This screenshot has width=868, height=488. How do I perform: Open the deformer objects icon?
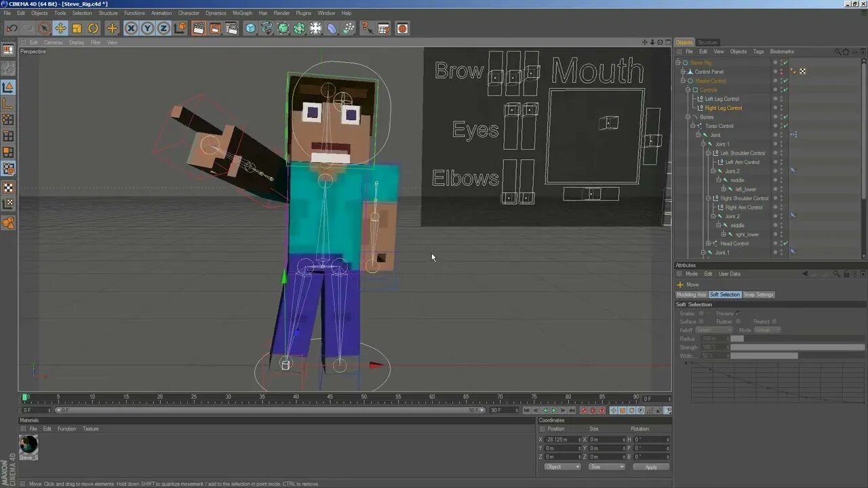(332, 28)
